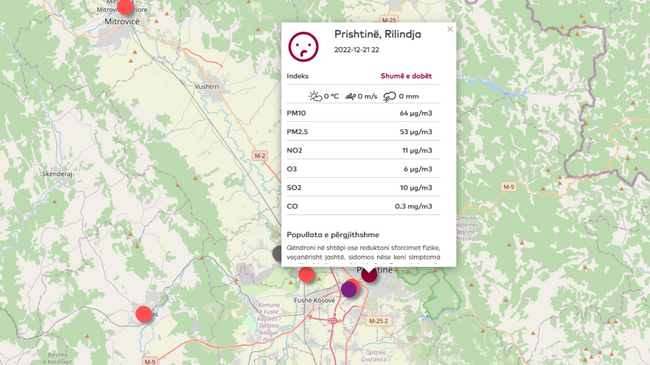
Task: Click the SO2 value 10 µg/m3
Action: click(416, 188)
